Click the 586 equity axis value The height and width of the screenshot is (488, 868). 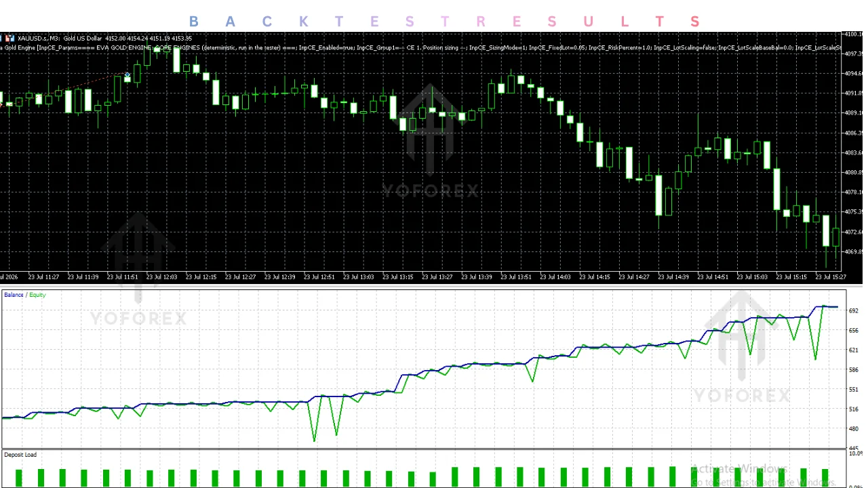click(853, 369)
